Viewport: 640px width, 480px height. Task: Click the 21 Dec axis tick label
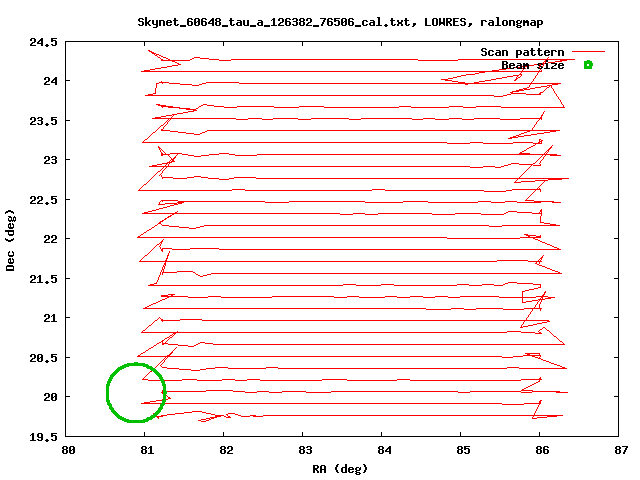point(51,318)
